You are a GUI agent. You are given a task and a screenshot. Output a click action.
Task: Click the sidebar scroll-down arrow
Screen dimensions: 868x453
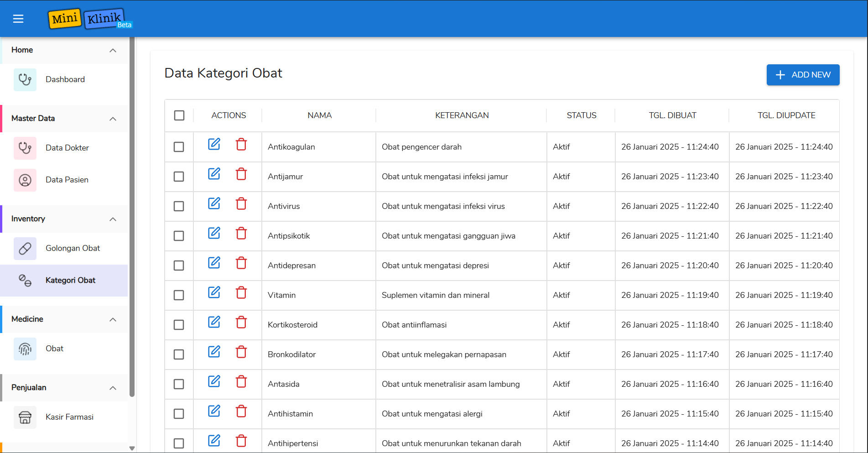coord(132,448)
